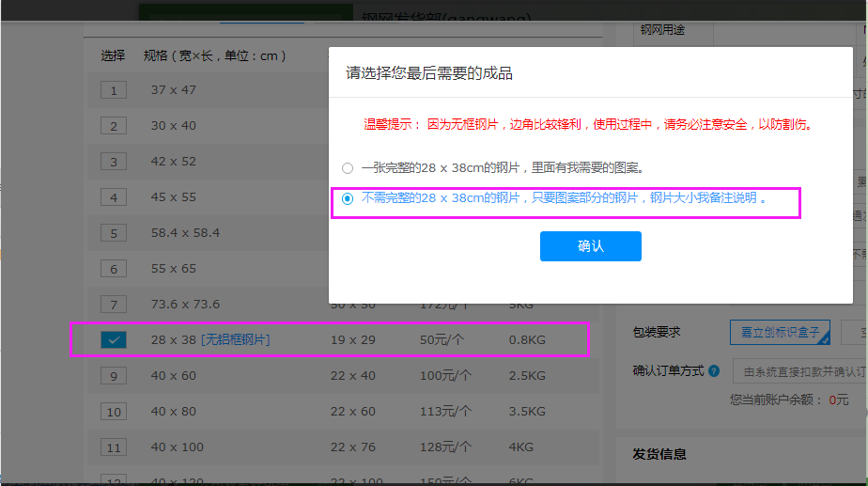Select row 7 checkbox for 73.6 x 73.6
This screenshot has width=868, height=486.
coord(114,305)
